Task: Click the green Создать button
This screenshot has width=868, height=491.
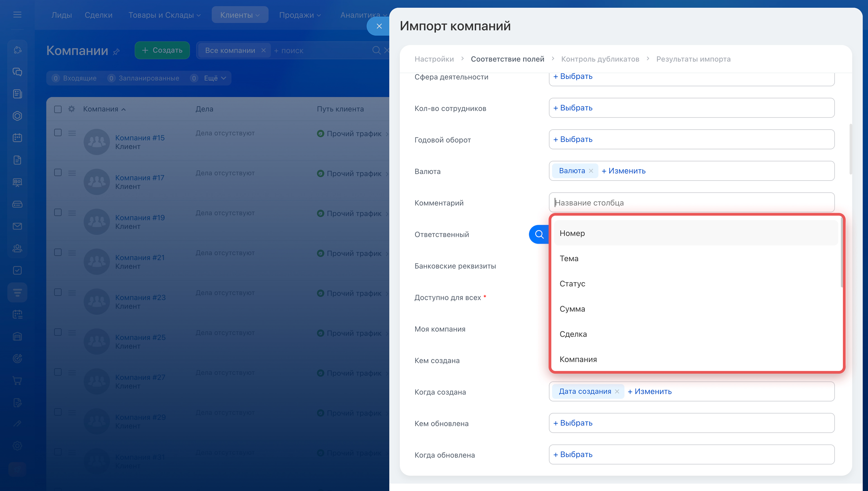Action: click(162, 50)
